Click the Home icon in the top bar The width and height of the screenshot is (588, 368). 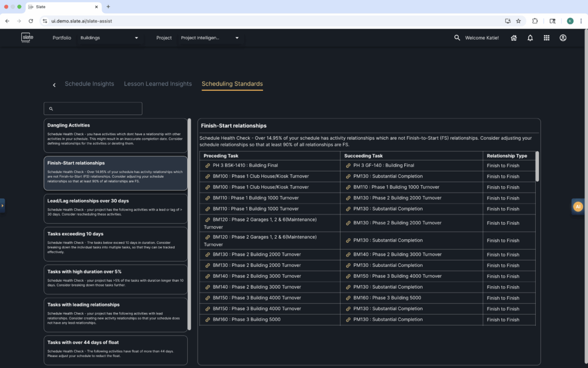pyautogui.click(x=513, y=37)
